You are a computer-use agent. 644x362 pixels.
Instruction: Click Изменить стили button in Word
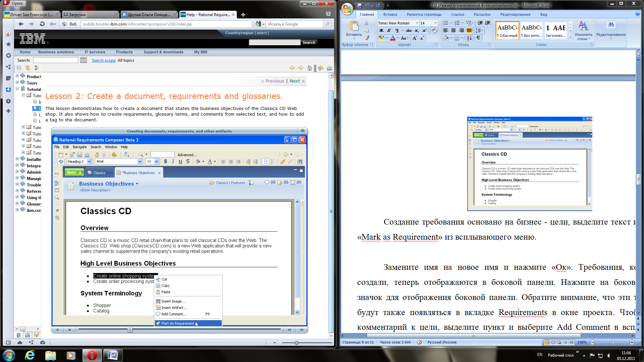tap(583, 31)
